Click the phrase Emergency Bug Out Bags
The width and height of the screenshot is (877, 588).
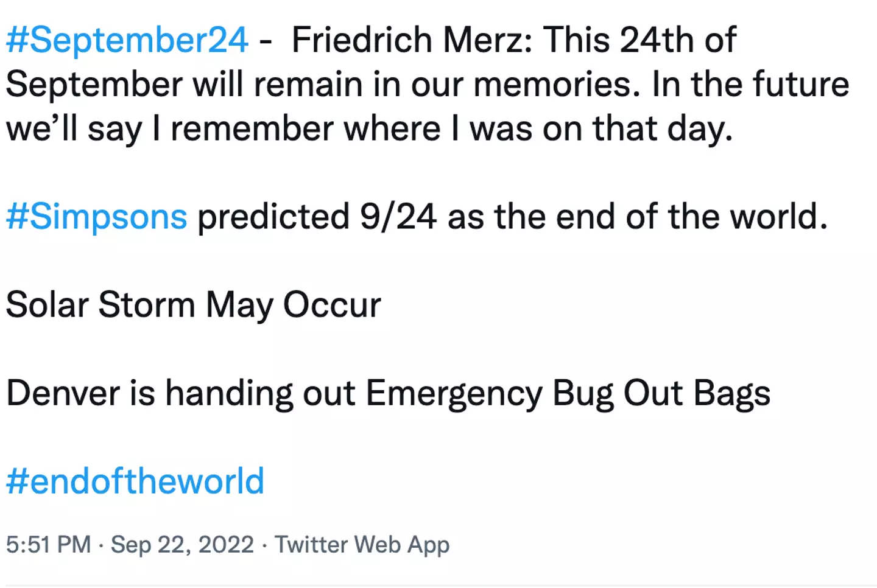tap(568, 393)
